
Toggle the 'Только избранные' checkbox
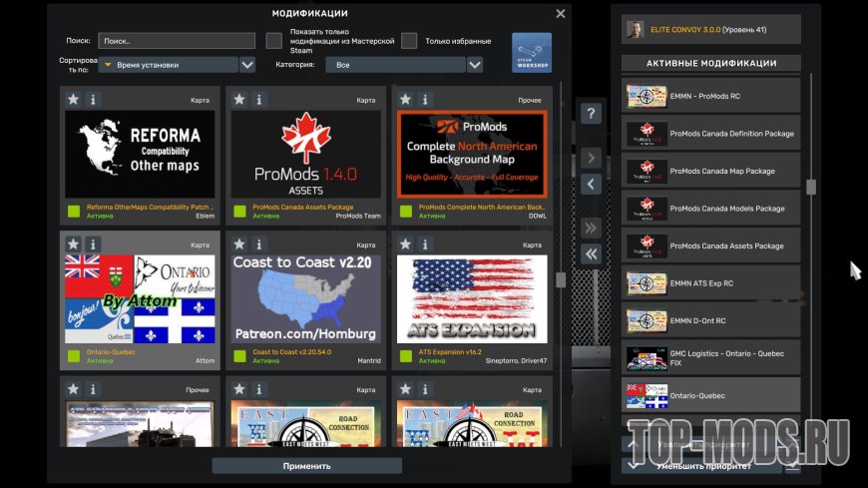[409, 41]
